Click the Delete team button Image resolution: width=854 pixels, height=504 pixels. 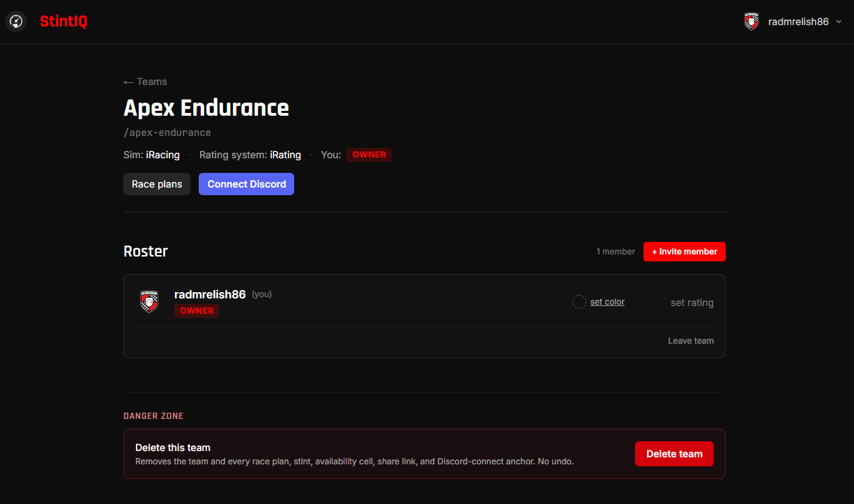[x=674, y=454]
